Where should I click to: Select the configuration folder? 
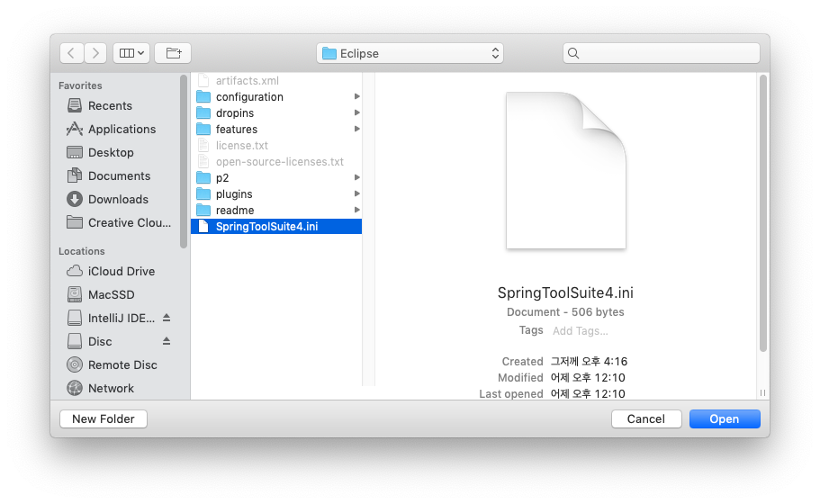[x=276, y=96]
